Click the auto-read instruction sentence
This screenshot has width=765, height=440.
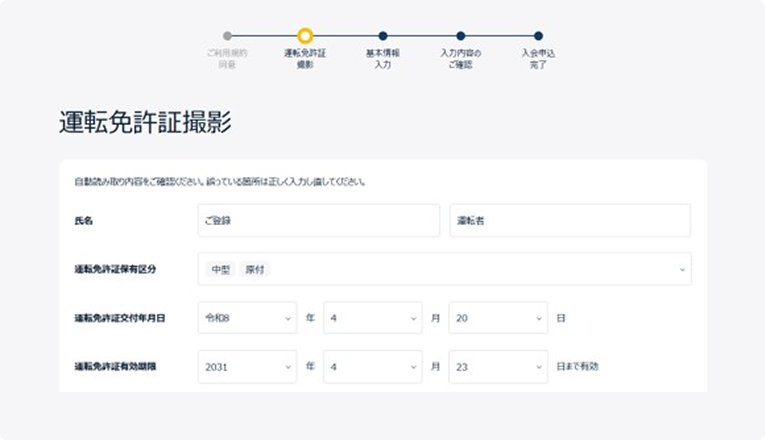point(220,182)
